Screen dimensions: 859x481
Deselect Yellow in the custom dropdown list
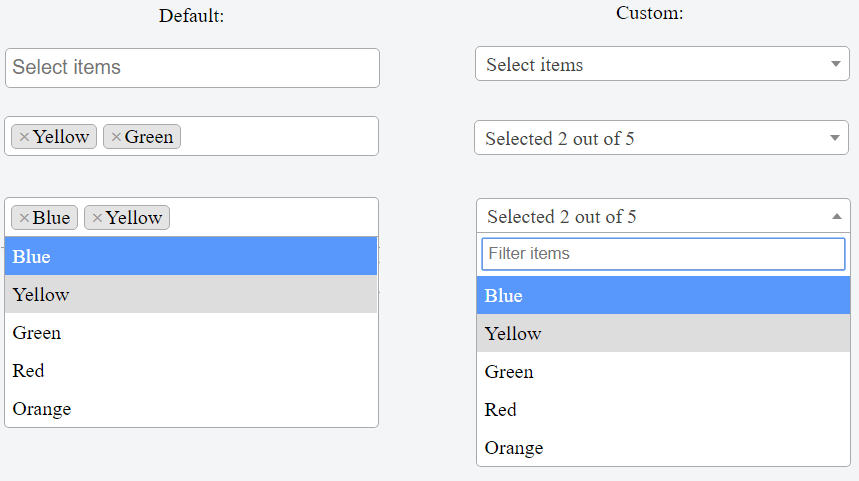[663, 334]
